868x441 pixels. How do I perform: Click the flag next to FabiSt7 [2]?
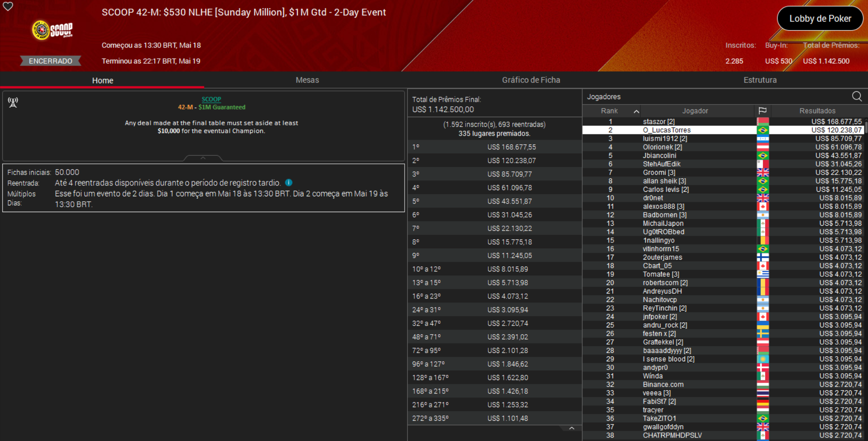[x=763, y=402]
